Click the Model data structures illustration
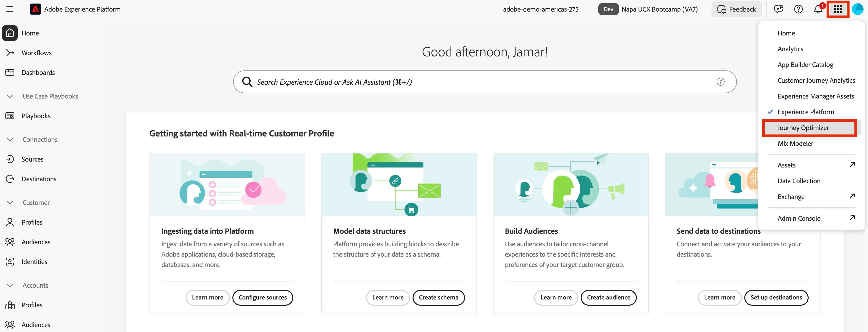868x332 pixels. [x=399, y=184]
